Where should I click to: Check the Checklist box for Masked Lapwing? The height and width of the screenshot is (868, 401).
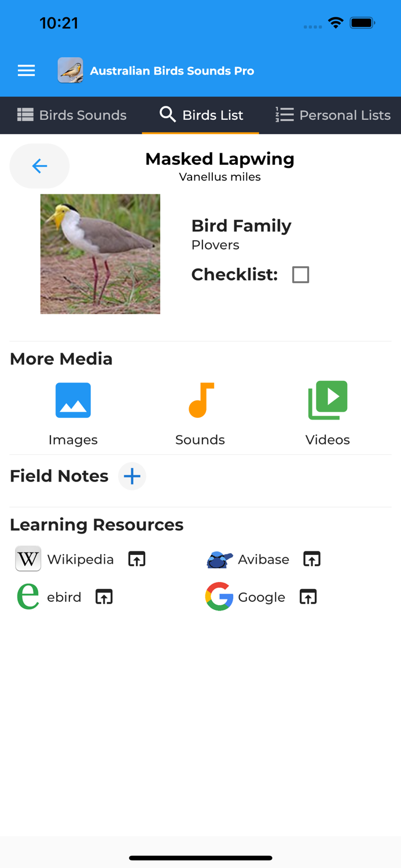pyautogui.click(x=300, y=275)
